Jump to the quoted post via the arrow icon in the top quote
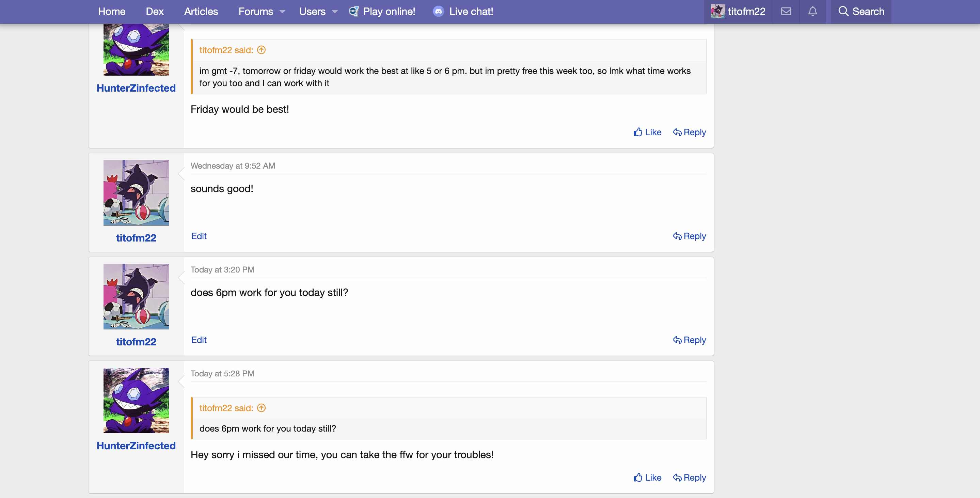The height and width of the screenshot is (498, 980). click(262, 50)
